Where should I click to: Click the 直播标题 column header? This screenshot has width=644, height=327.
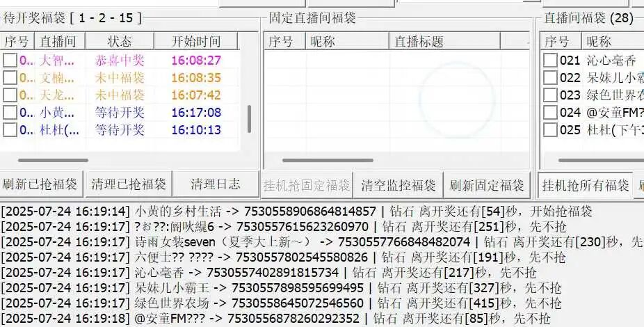pyautogui.click(x=444, y=41)
